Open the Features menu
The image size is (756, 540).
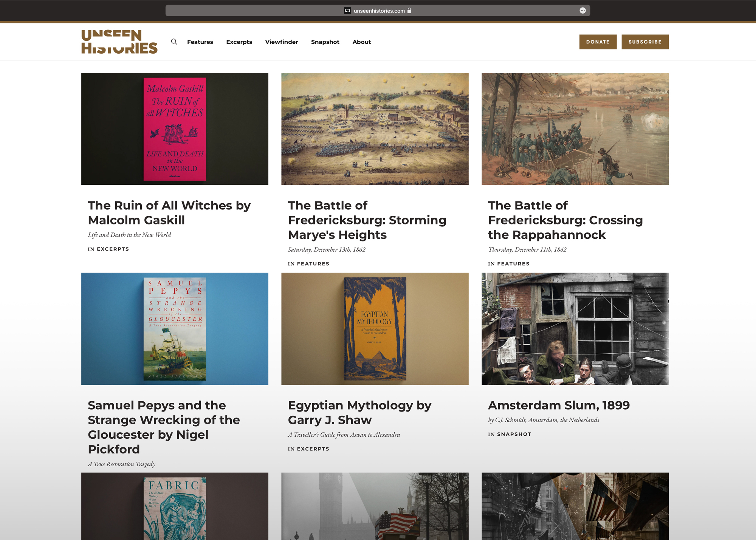click(x=200, y=42)
